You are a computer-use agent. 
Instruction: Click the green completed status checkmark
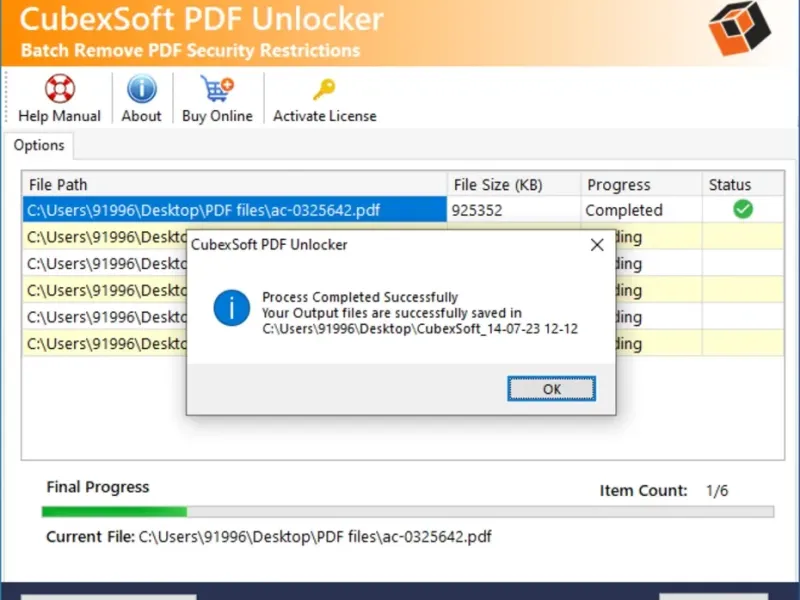tap(743, 209)
